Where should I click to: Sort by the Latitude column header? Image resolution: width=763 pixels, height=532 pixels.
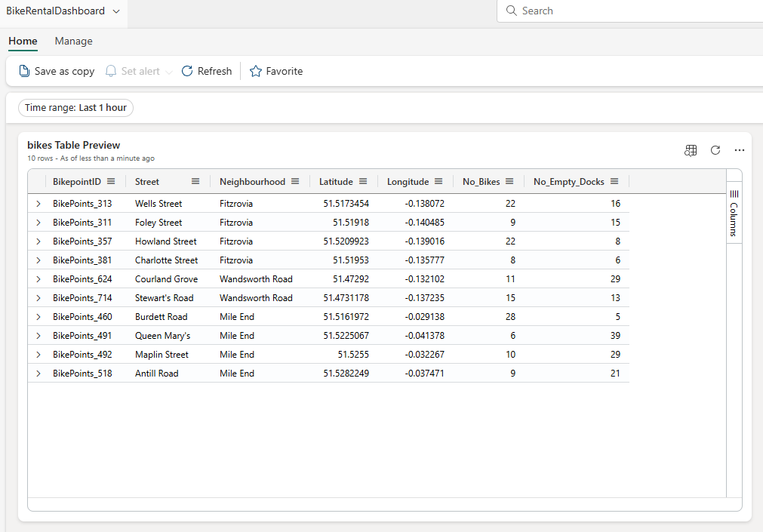pyautogui.click(x=336, y=182)
